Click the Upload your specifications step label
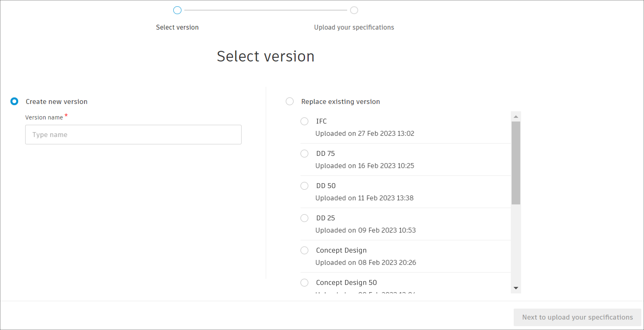644x330 pixels. pos(354,27)
